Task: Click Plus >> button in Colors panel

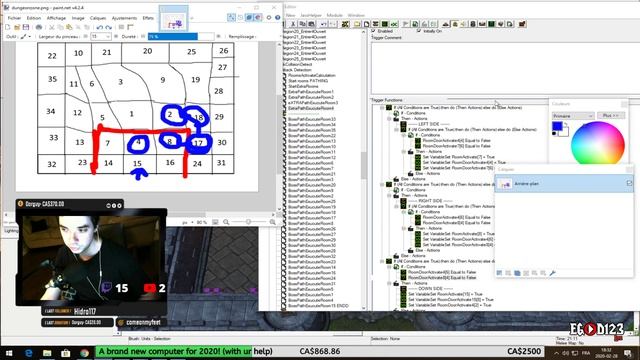Action: (x=611, y=116)
